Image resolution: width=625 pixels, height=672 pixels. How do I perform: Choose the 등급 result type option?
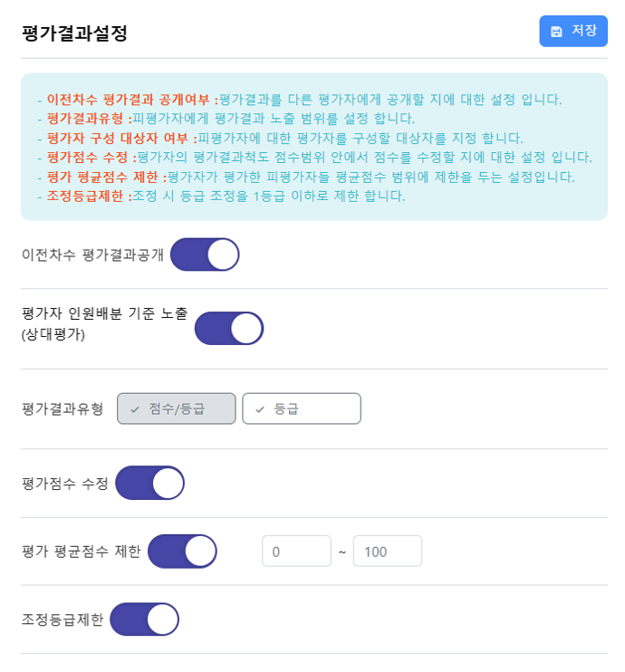pos(302,408)
